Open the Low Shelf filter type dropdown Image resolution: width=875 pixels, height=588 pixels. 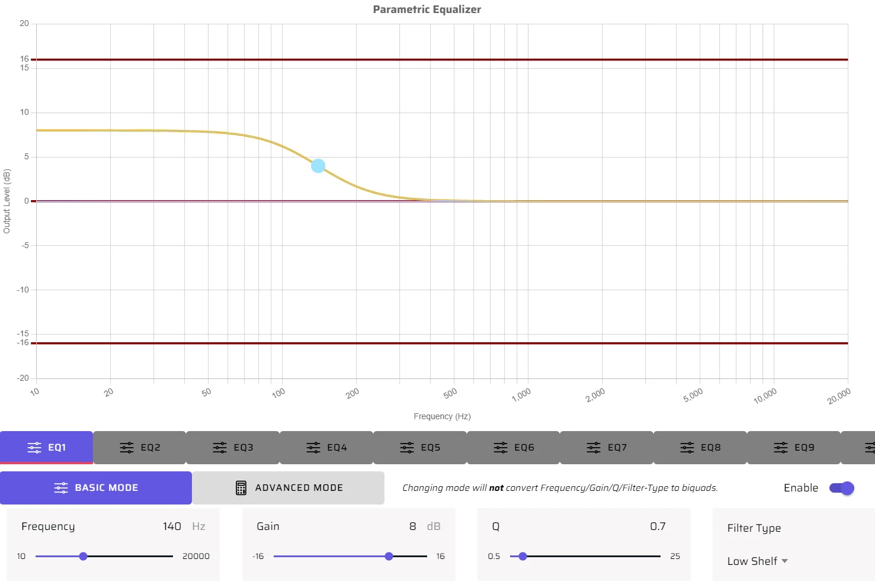pos(752,561)
